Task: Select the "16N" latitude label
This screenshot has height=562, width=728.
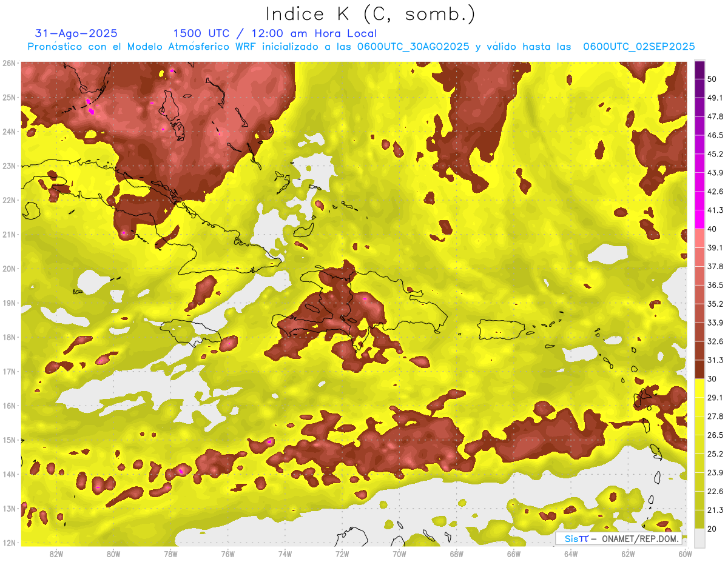Action: point(8,406)
